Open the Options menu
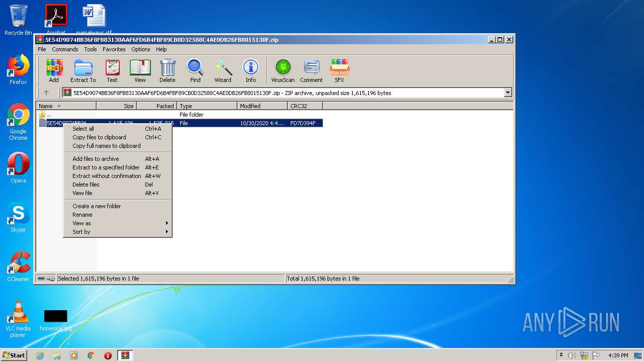 [140, 49]
